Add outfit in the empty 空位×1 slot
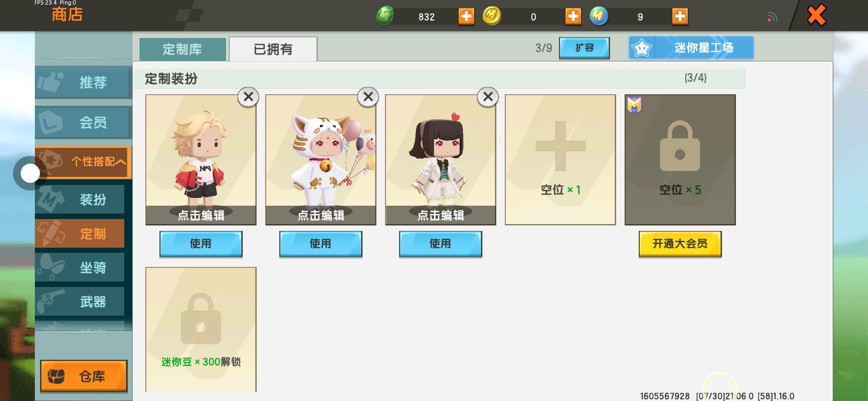This screenshot has width=868, height=401. [560, 160]
